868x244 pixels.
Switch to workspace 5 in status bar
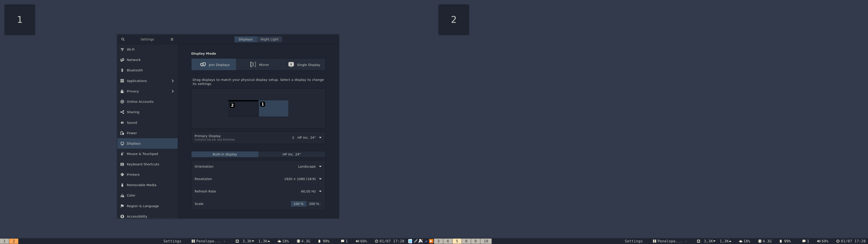457,241
